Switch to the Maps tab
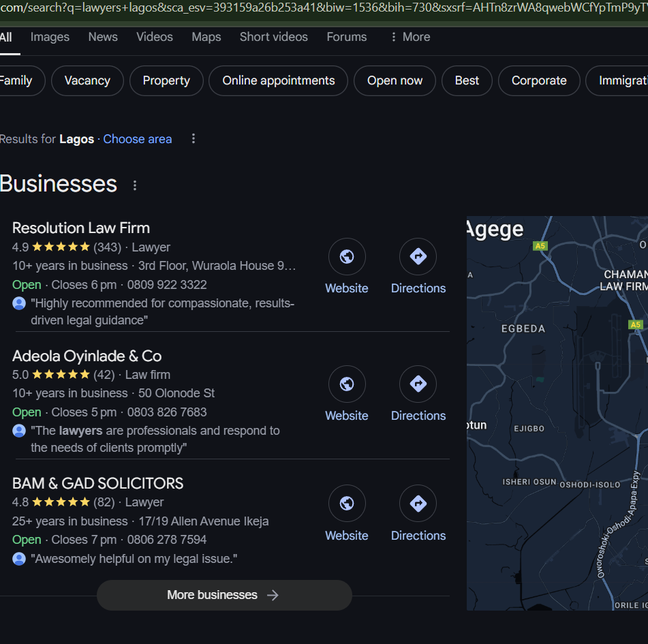The image size is (648, 644). pos(206,37)
